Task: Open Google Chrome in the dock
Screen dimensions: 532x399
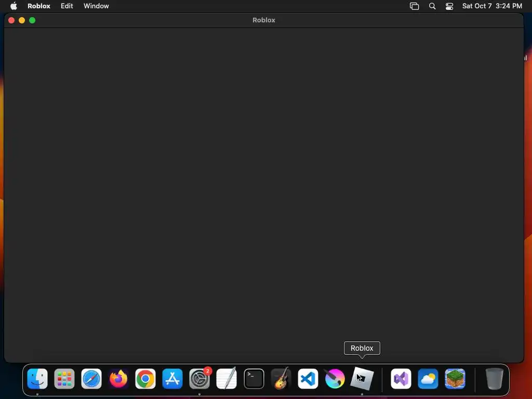Action: pyautogui.click(x=145, y=379)
